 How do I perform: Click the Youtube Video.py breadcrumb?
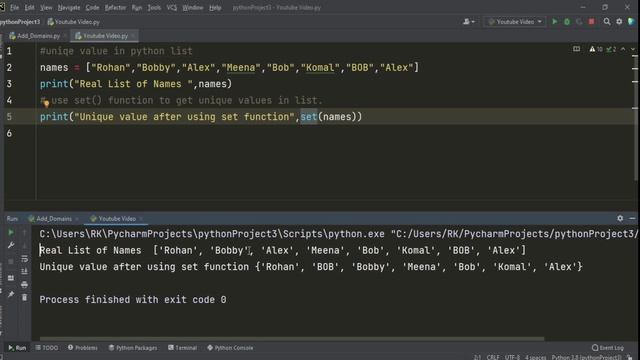(x=74, y=22)
